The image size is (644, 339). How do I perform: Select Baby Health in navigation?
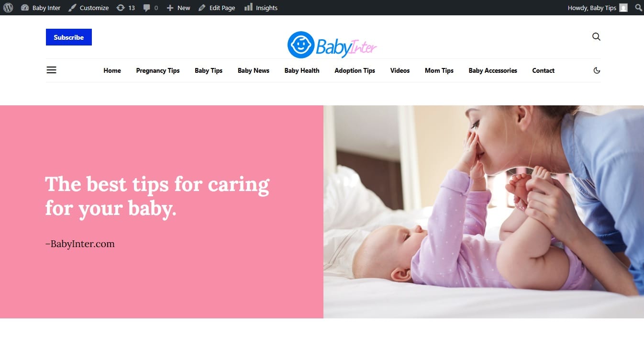pyautogui.click(x=302, y=70)
